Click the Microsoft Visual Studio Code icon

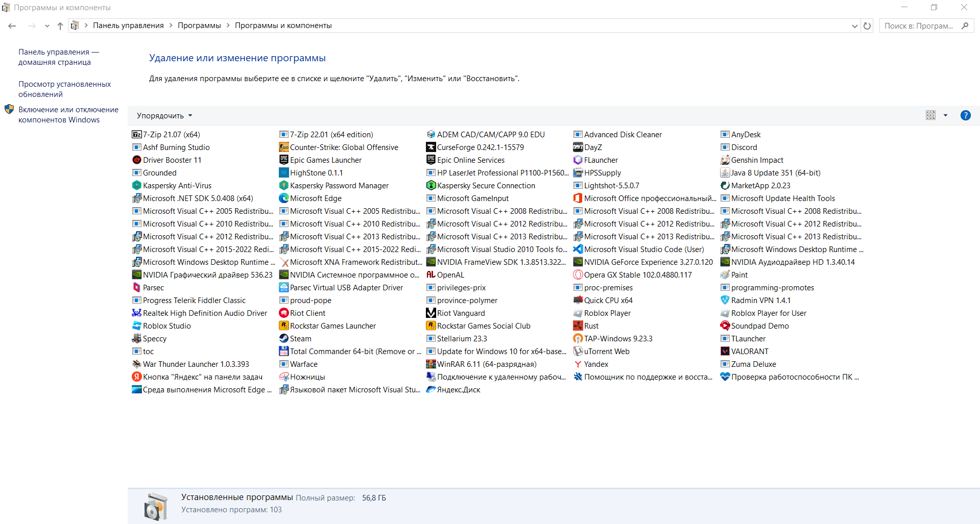[578, 249]
